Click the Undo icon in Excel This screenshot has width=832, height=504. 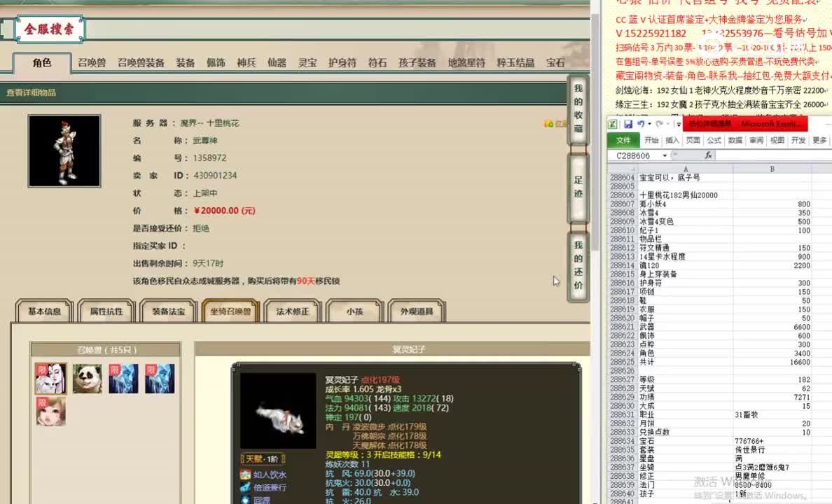point(642,124)
